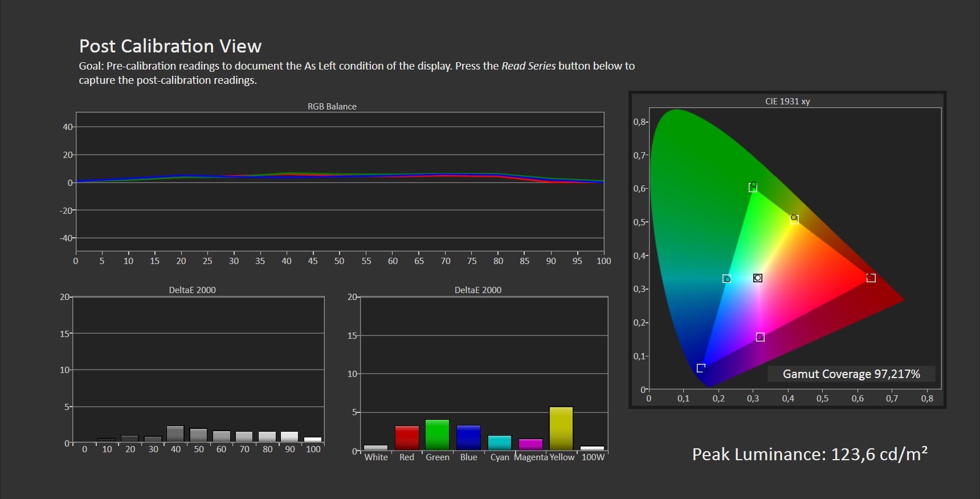980x499 pixels.
Task: Click the Cyan DeltaE bar
Action: tap(500, 443)
